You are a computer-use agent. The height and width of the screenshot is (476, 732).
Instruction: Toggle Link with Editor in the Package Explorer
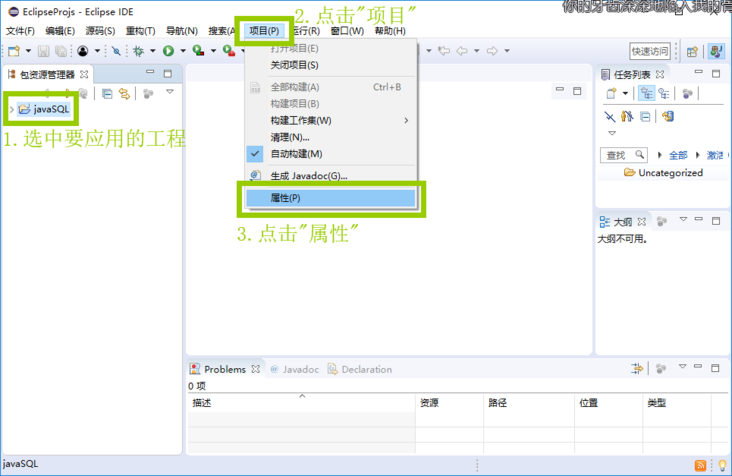pyautogui.click(x=124, y=94)
